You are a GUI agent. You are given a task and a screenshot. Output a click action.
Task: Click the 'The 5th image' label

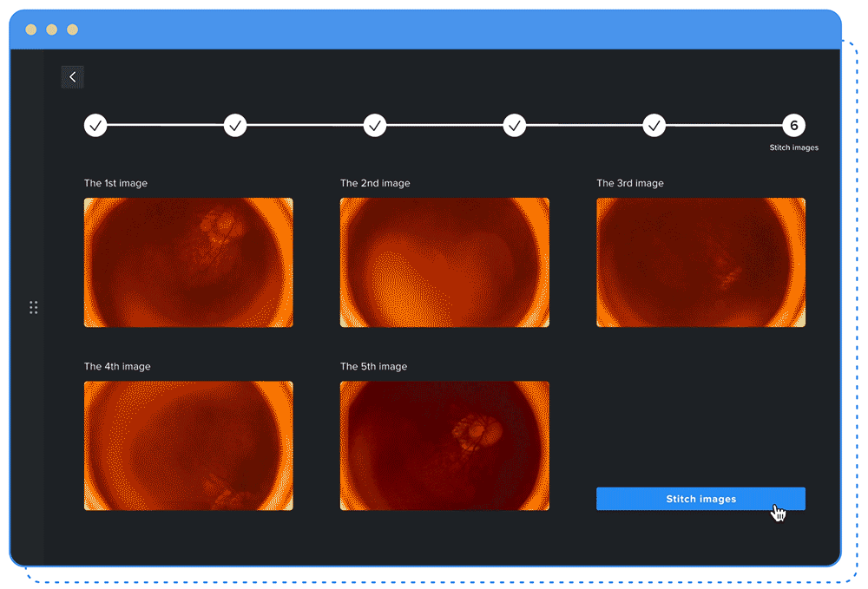click(x=373, y=366)
